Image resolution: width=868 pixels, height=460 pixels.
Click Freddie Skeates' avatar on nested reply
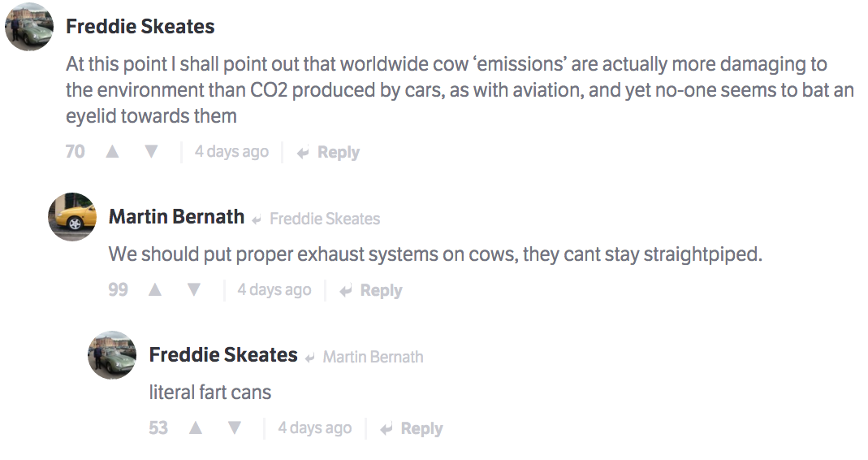click(x=112, y=355)
